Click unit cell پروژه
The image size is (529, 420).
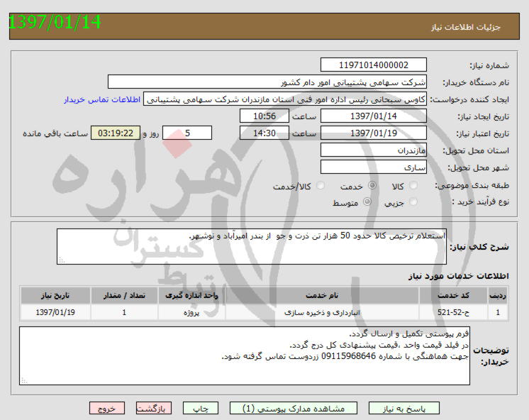tap(191, 313)
